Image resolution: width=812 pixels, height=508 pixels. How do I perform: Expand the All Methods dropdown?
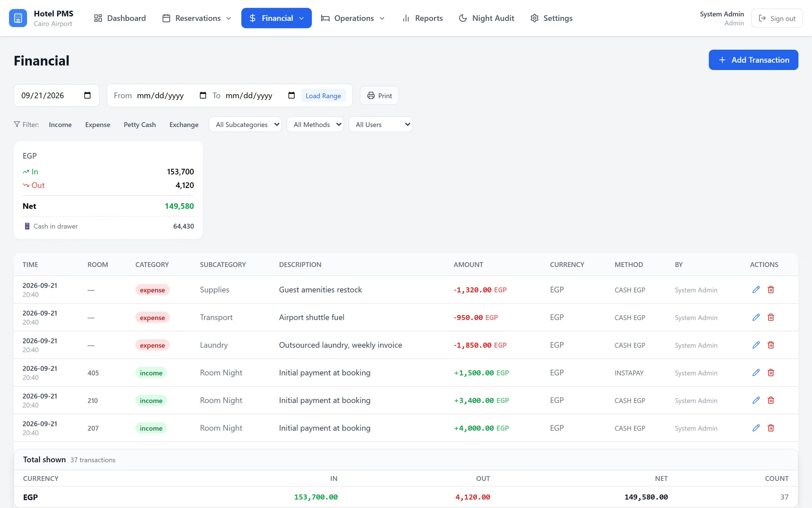315,124
